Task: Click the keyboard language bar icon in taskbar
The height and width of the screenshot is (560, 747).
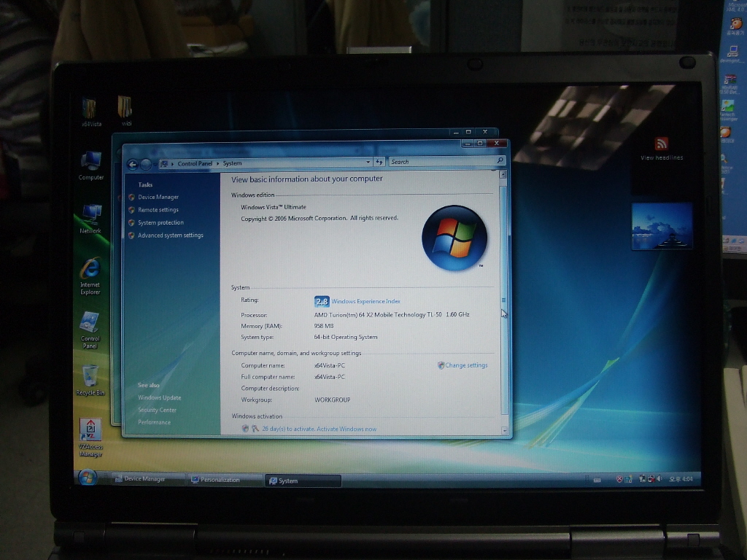Action: [x=597, y=480]
